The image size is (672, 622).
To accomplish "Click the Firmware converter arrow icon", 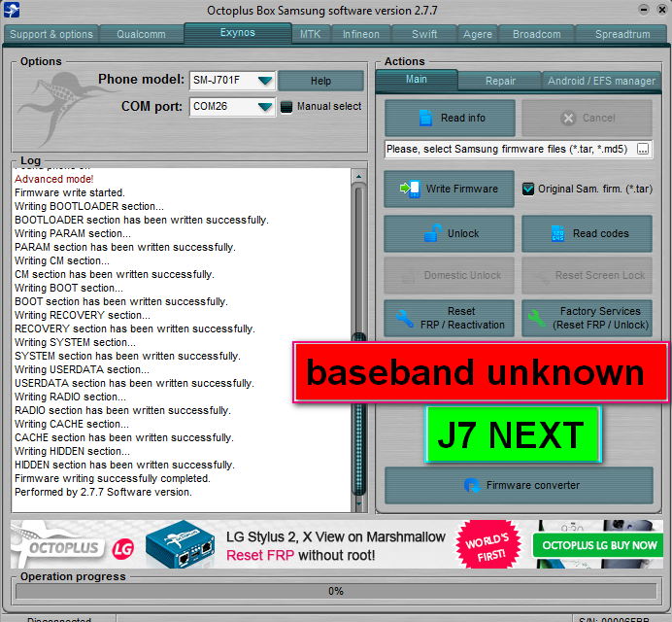I will click(x=472, y=486).
